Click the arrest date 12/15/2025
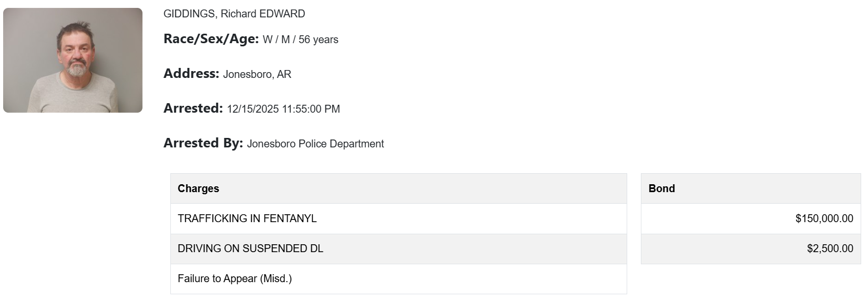This screenshot has width=868, height=299. (253, 109)
